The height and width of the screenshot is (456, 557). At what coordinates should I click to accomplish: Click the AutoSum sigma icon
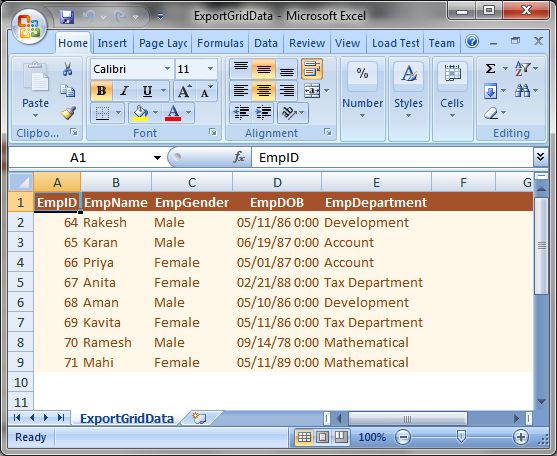pos(490,69)
